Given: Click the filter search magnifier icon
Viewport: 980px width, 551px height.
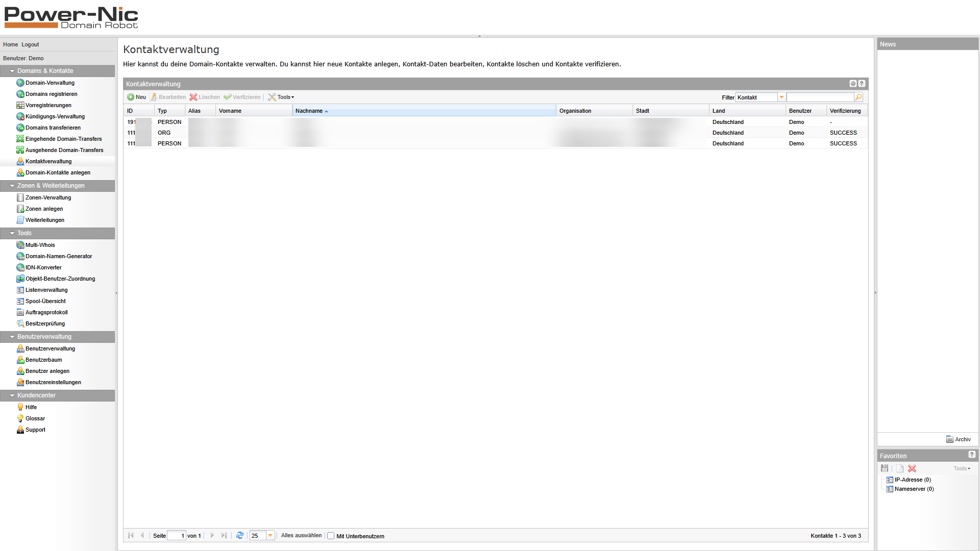Looking at the screenshot, I should [859, 97].
